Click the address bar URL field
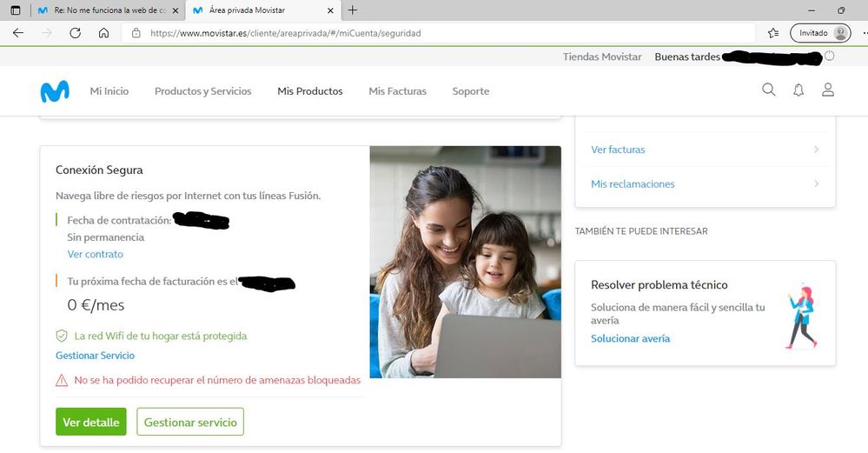The width and height of the screenshot is (868, 453). (x=434, y=33)
